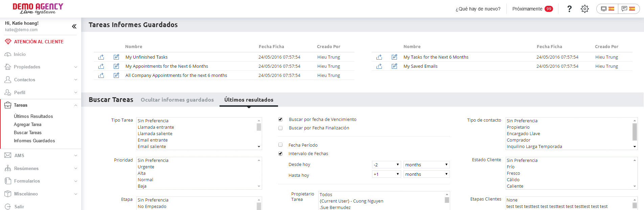
Task: Click the Atención al Cliente link
Action: [x=39, y=42]
